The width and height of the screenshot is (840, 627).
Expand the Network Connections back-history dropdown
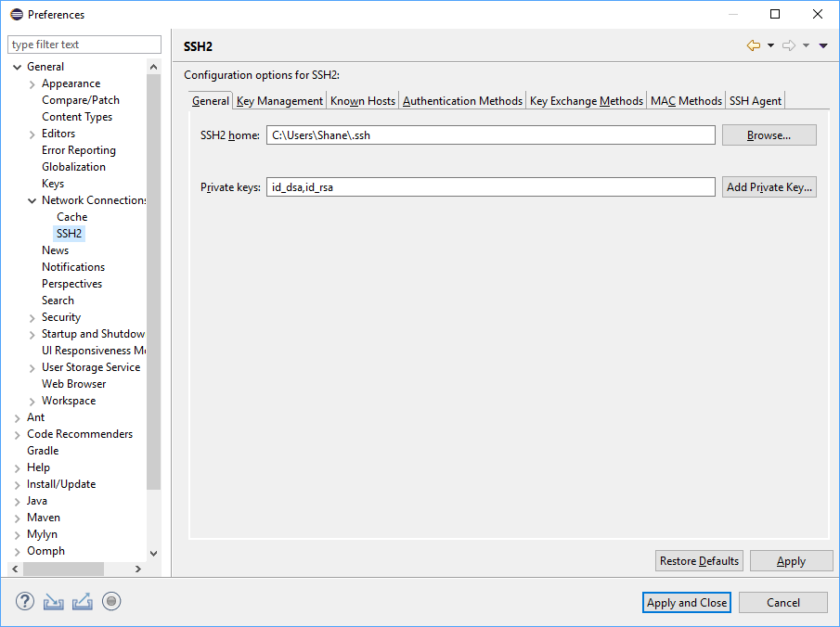tap(769, 44)
